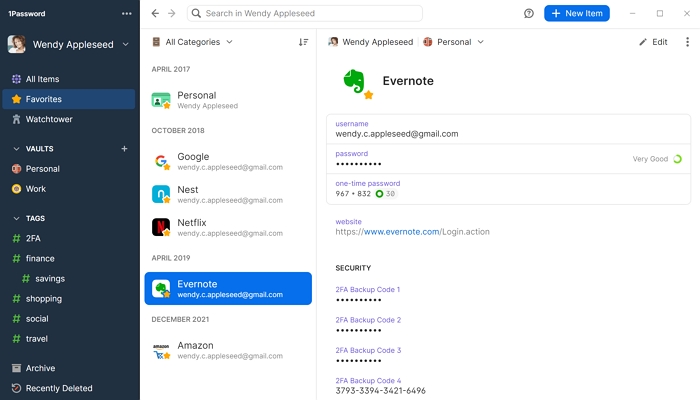
Task: Select the Google login item
Action: tap(228, 161)
